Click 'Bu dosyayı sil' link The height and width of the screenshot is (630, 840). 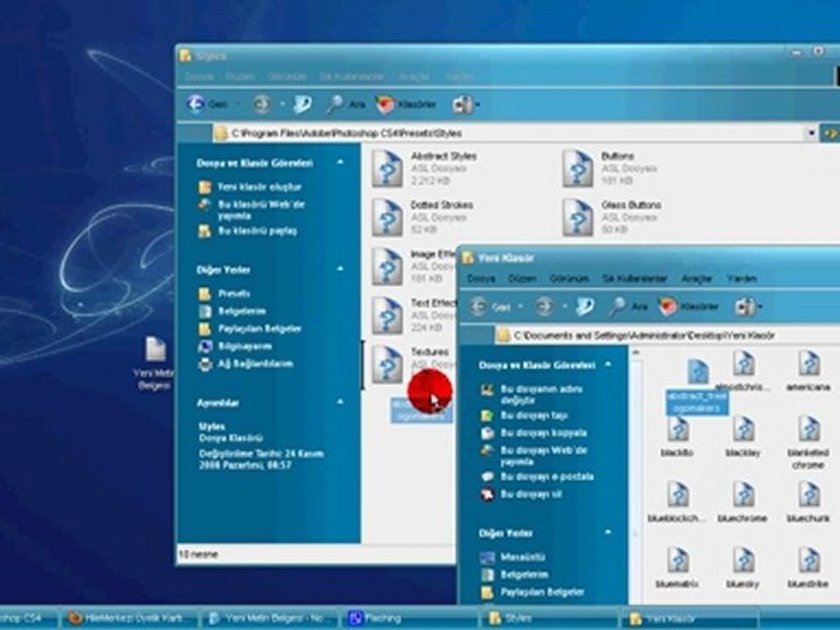coord(521,493)
